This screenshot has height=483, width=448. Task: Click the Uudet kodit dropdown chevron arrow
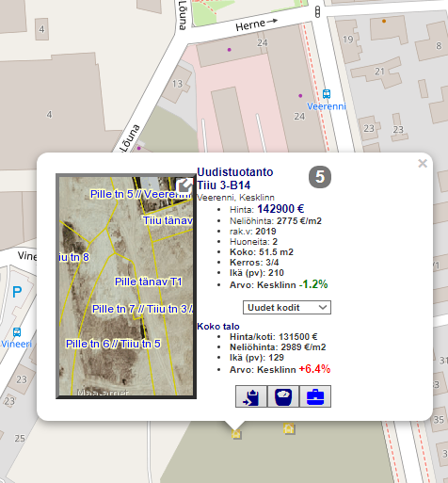pyautogui.click(x=323, y=307)
